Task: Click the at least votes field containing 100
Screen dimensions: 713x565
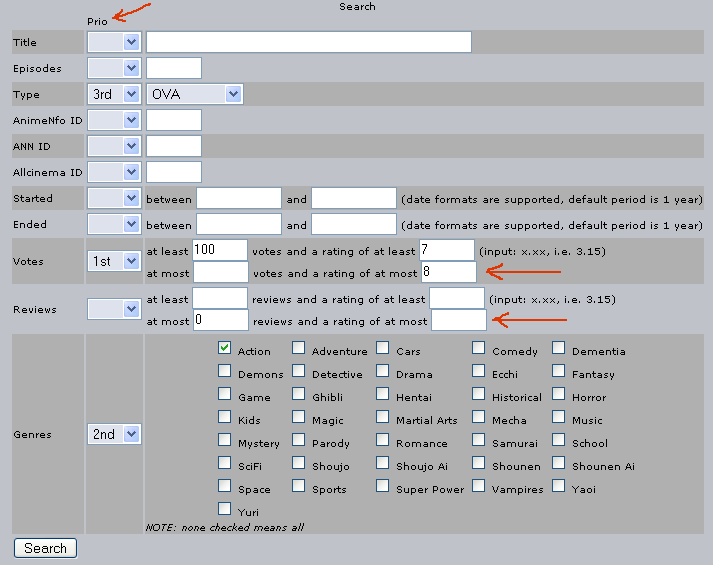Action: click(220, 249)
